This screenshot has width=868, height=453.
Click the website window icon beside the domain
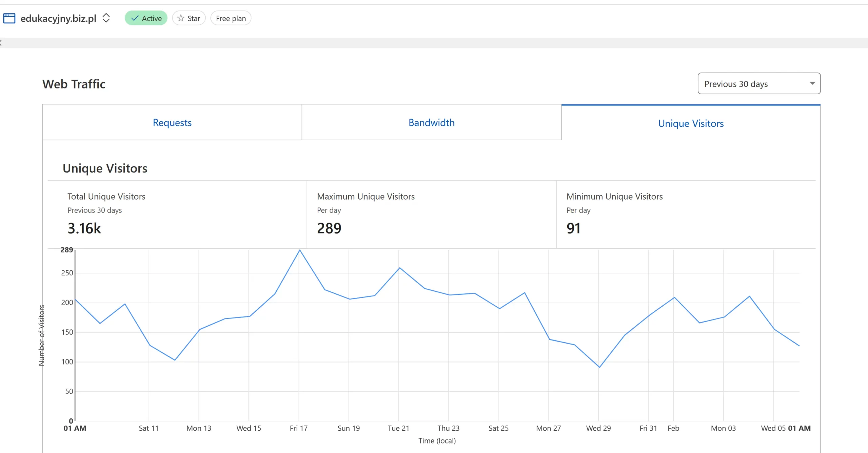click(9, 18)
